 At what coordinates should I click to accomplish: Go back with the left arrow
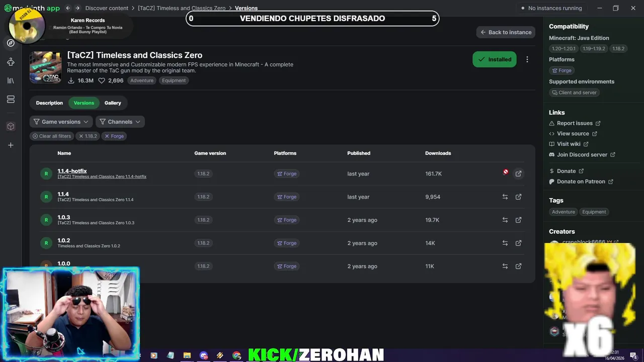click(68, 8)
